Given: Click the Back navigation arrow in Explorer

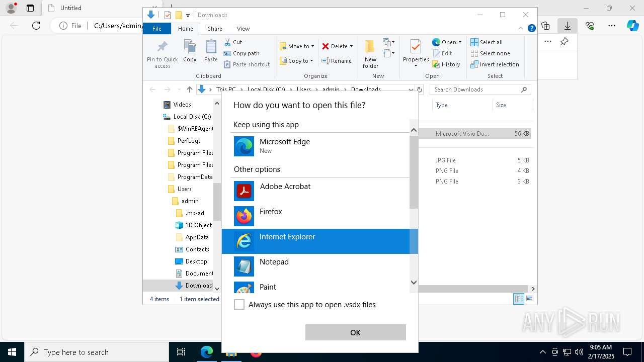Looking at the screenshot, I should 152,89.
